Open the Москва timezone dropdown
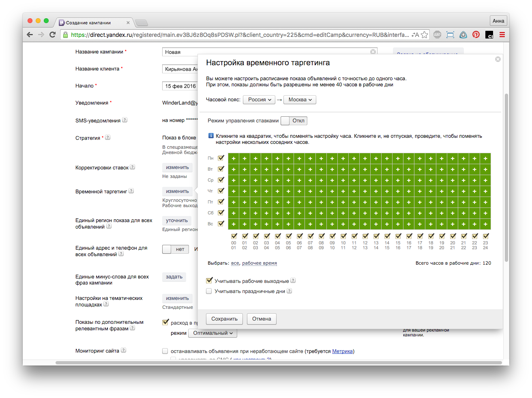 300,100
